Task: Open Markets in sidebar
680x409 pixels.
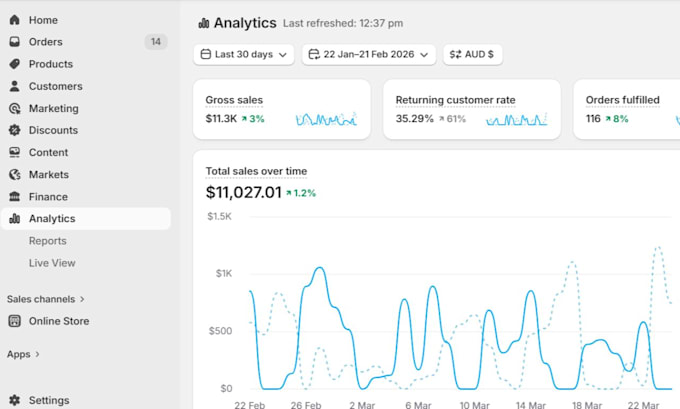Action: pyautogui.click(x=86, y=174)
